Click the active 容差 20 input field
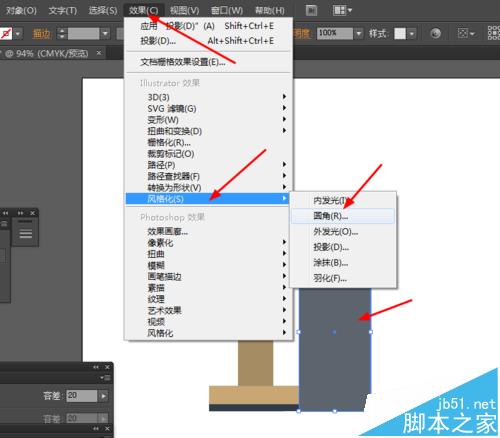The height and width of the screenshot is (438, 500). 82,396
